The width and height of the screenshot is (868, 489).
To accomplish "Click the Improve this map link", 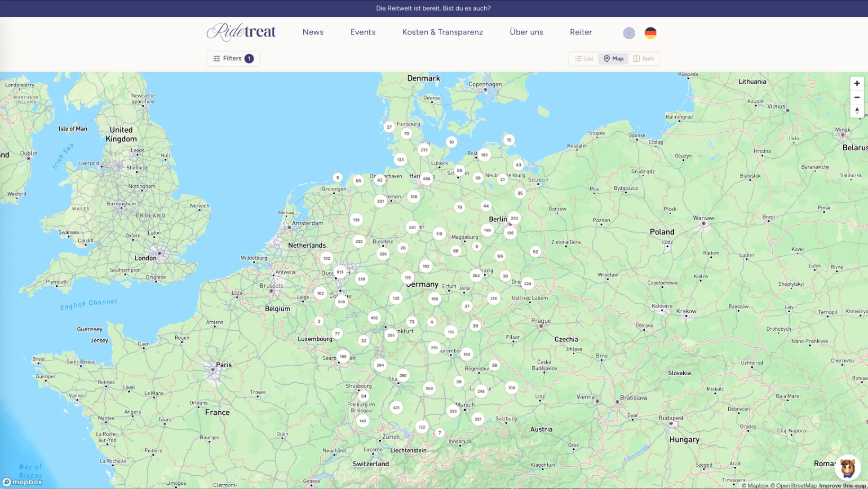I will pos(842,485).
